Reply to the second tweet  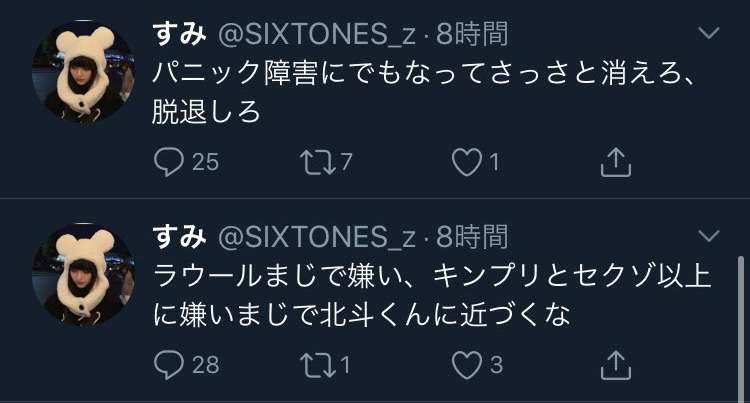pos(169,364)
